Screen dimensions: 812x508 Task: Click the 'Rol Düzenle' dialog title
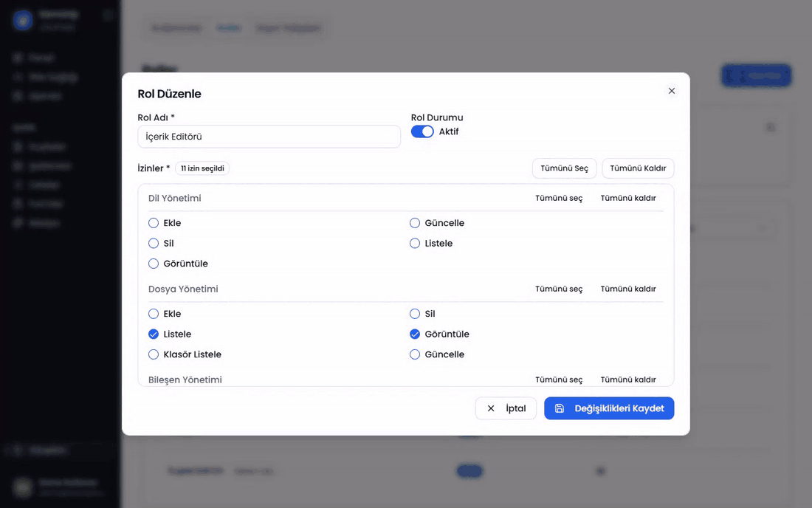(169, 94)
